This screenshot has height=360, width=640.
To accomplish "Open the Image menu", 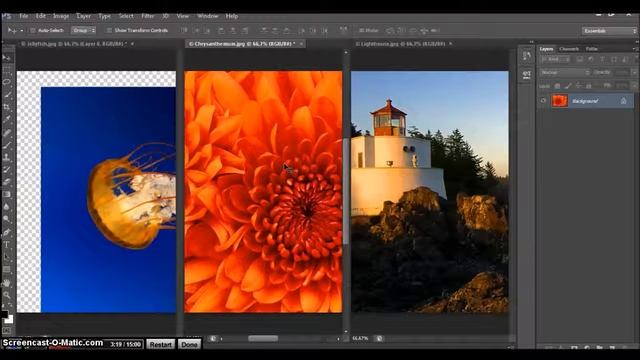I will [x=61, y=16].
